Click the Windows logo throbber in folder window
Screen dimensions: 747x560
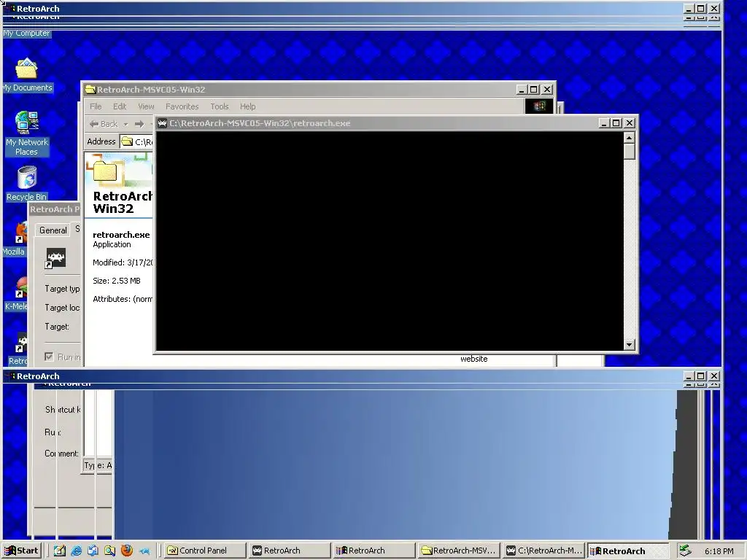coord(539,106)
